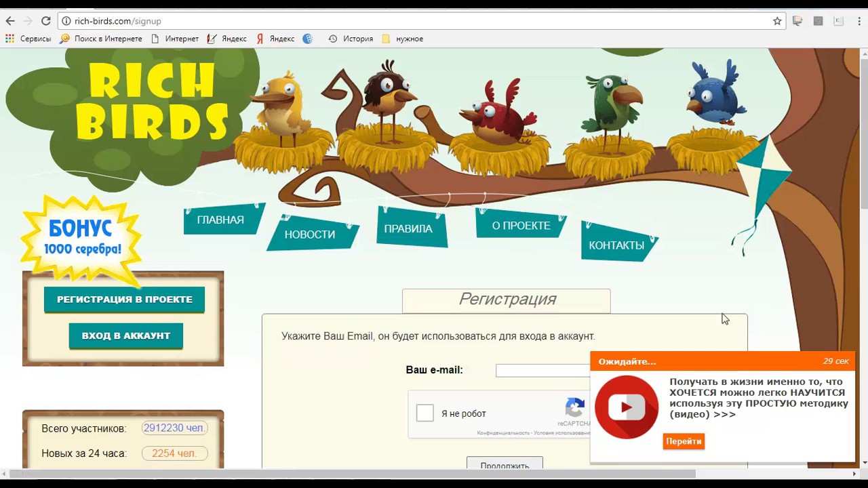Open the monitor-shaped extension icon
Viewport: 868px width, 488px height.
pyautogui.click(x=797, y=21)
